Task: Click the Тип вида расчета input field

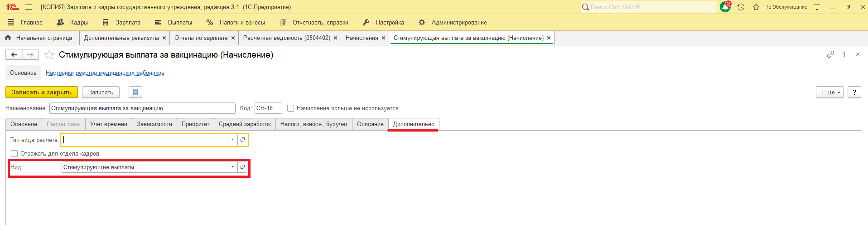Action: pos(145,140)
